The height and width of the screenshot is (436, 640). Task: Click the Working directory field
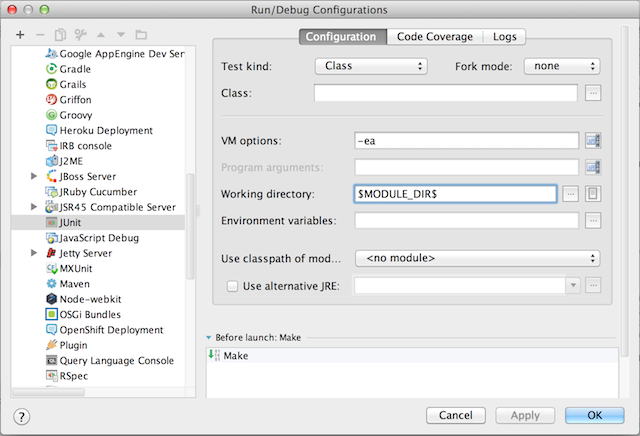pyautogui.click(x=455, y=194)
